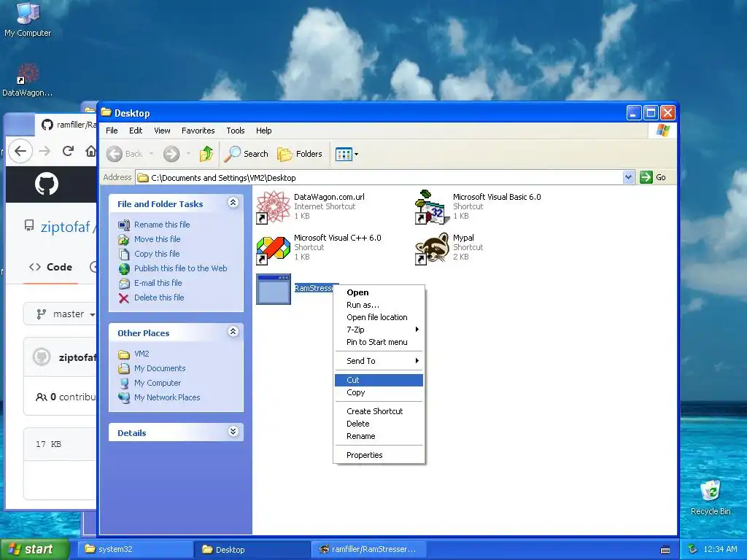The height and width of the screenshot is (560, 747).
Task: Open Back history dropdown arrow
Action: pyautogui.click(x=152, y=154)
